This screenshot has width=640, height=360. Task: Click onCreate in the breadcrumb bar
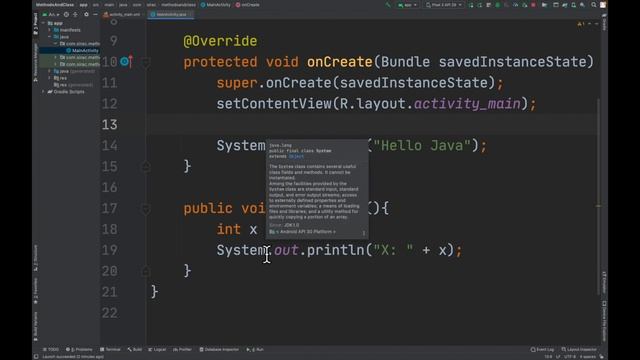[248, 5]
